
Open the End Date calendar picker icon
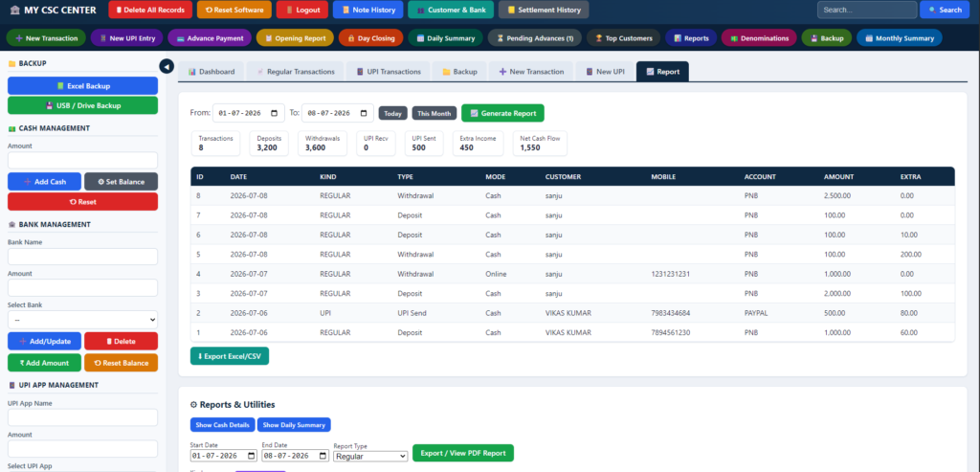pyautogui.click(x=323, y=456)
